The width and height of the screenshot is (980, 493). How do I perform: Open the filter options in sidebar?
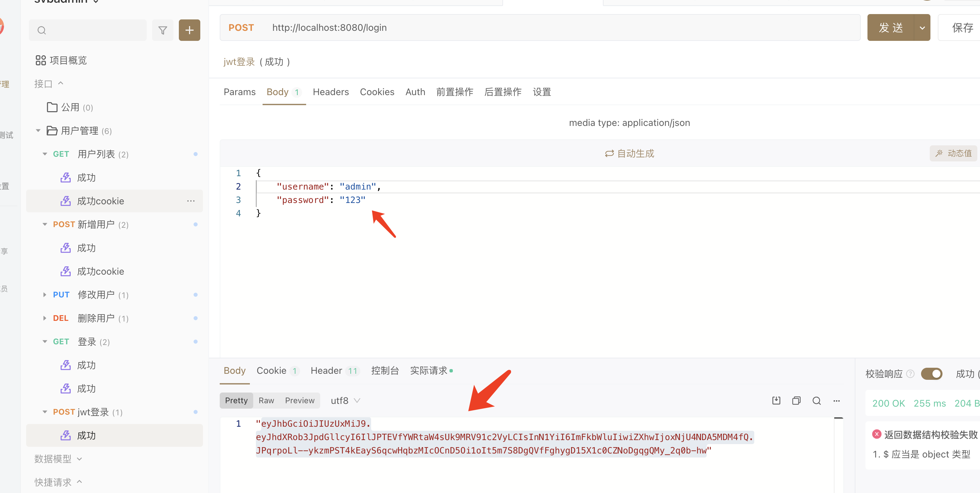pos(163,30)
